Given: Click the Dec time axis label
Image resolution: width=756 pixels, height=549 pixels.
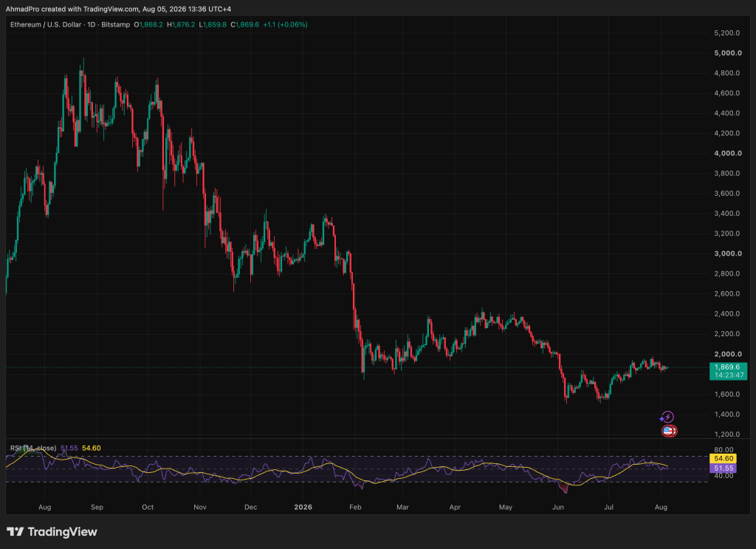Looking at the screenshot, I should 251,507.
